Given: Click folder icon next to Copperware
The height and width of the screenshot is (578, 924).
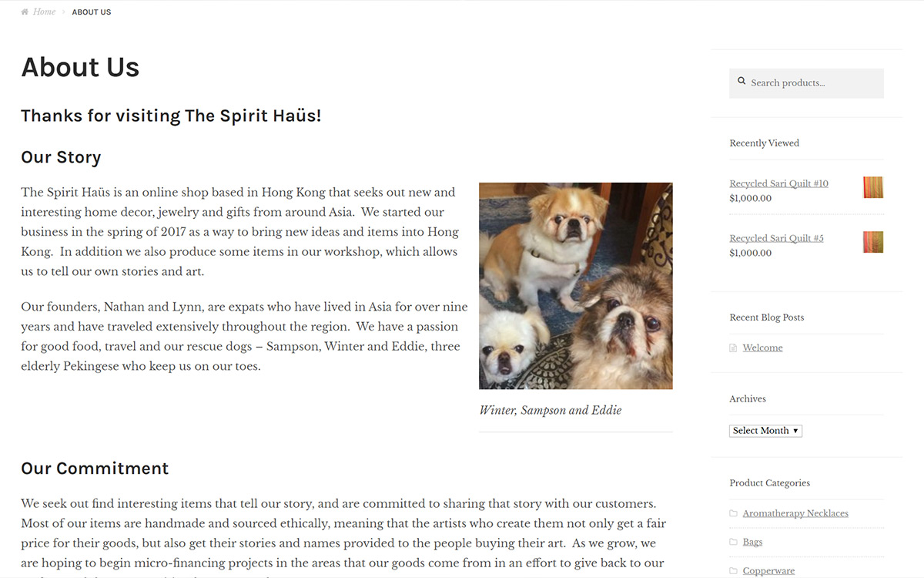Looking at the screenshot, I should [733, 571].
